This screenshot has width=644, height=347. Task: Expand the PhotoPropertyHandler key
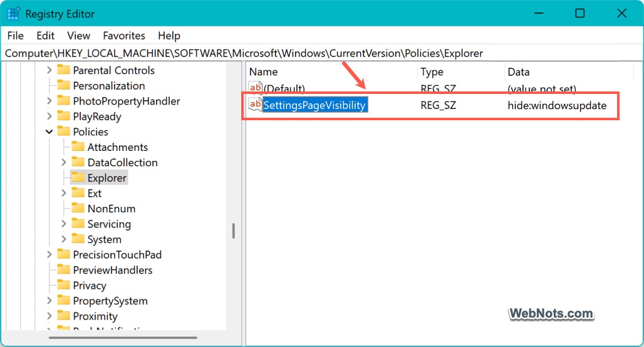(x=49, y=101)
